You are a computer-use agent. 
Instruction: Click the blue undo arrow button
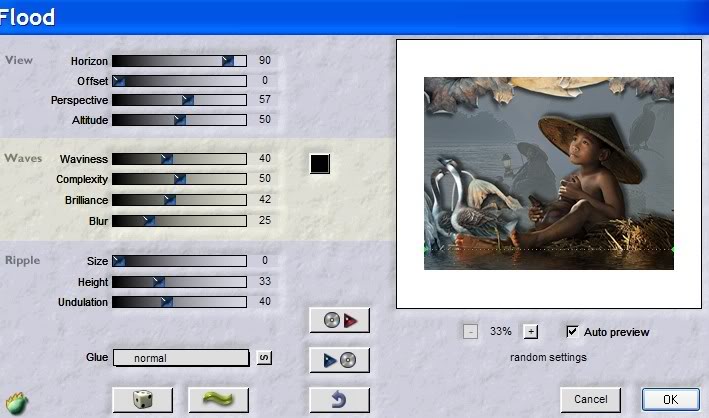point(339,400)
